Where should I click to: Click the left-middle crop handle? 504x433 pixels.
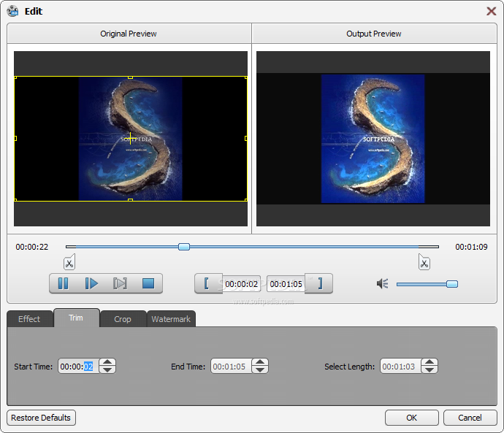15,139
